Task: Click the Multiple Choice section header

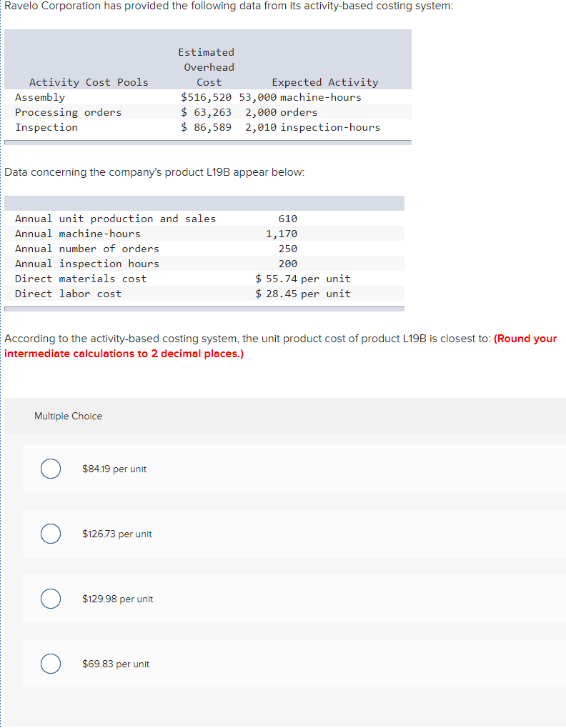Action: (68, 416)
